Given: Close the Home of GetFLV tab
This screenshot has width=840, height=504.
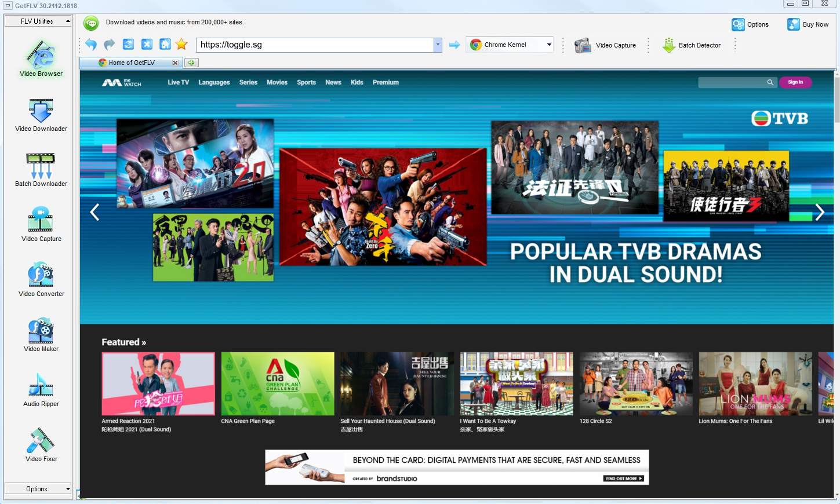Looking at the screenshot, I should click(175, 63).
